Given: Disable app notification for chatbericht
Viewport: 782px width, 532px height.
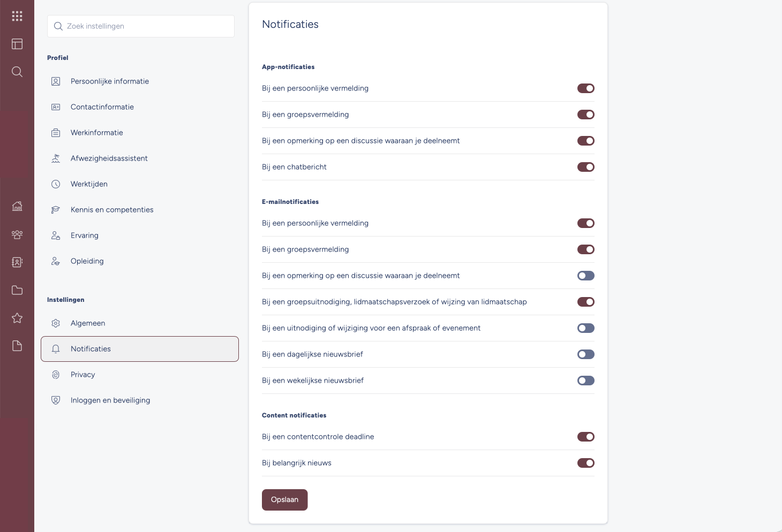Looking at the screenshot, I should click(586, 167).
